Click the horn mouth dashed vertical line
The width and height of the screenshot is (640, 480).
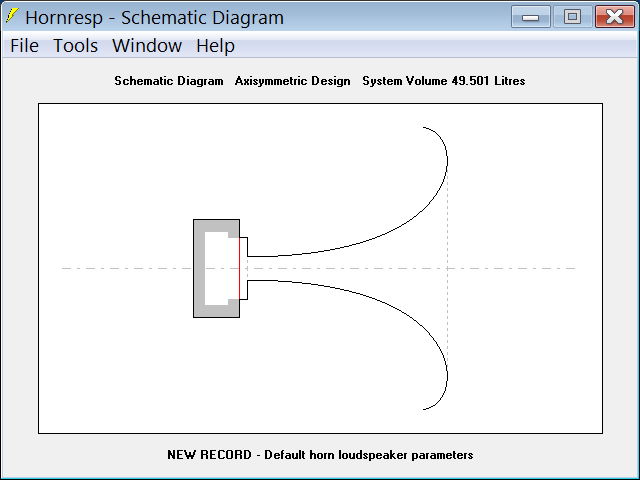(x=447, y=268)
